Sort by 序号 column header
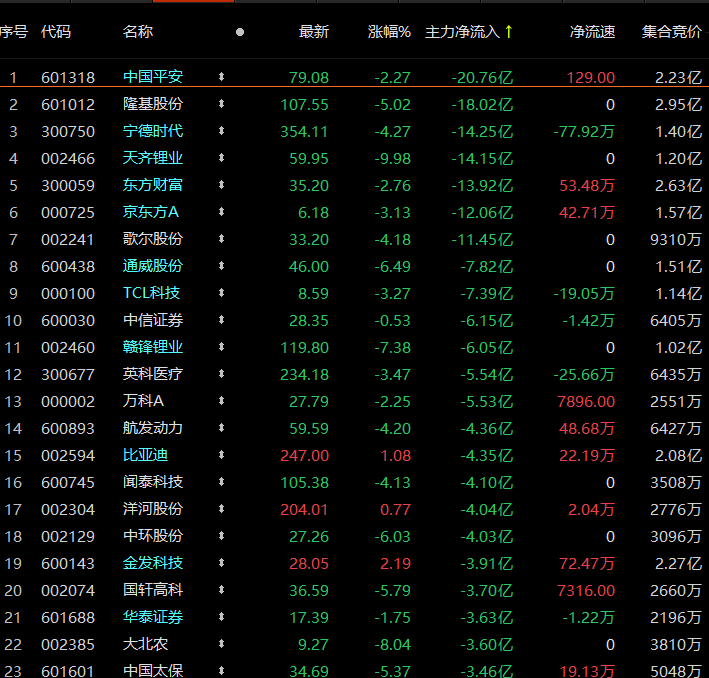 tap(14, 32)
